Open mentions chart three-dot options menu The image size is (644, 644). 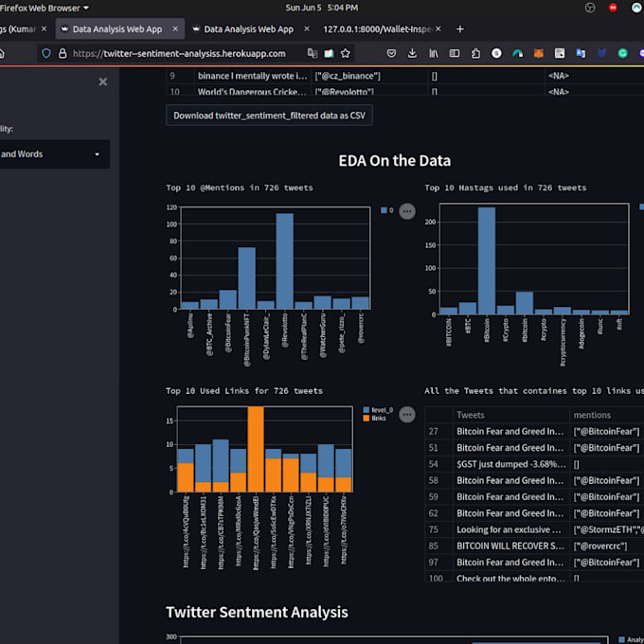click(x=407, y=211)
